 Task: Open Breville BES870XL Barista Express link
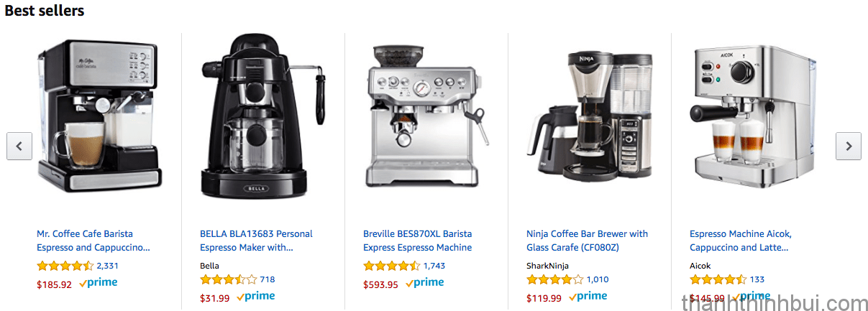(418, 241)
